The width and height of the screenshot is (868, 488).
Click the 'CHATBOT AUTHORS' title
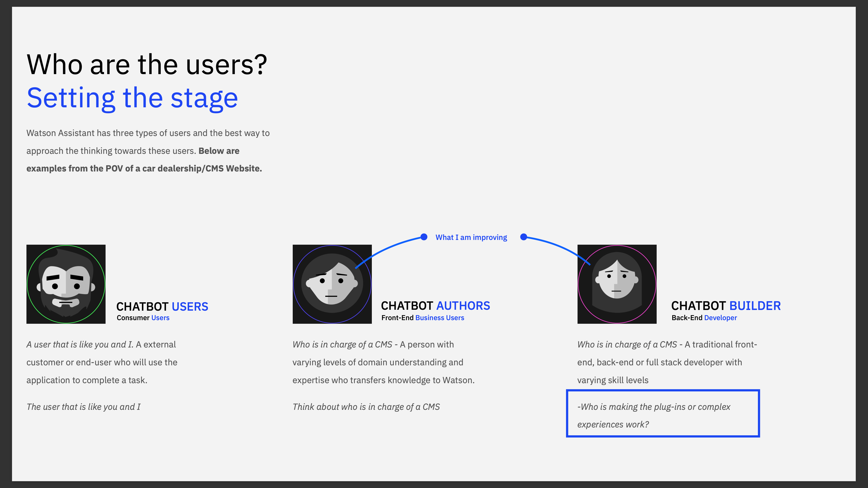435,305
